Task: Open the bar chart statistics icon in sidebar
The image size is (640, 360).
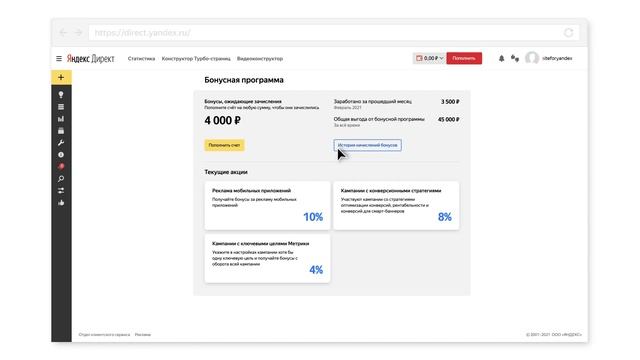Action: coord(61,119)
